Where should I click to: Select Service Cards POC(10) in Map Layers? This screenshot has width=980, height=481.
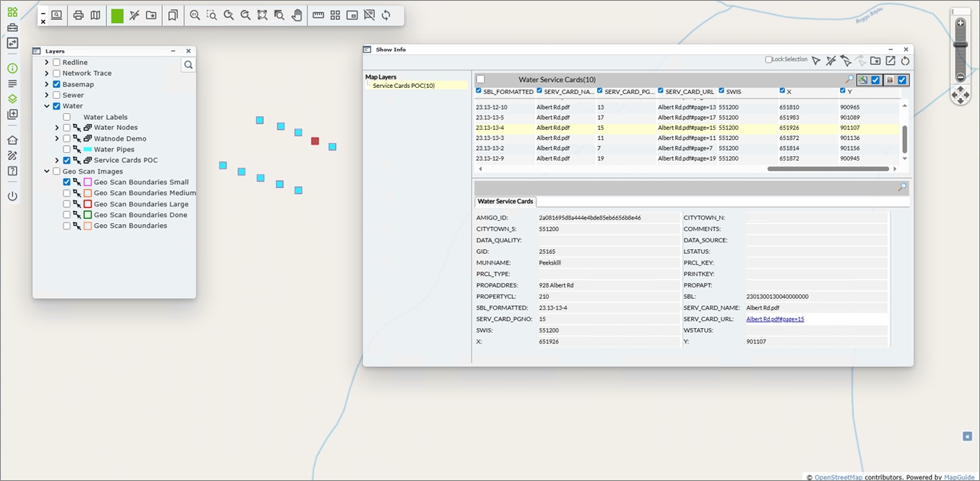click(x=404, y=86)
